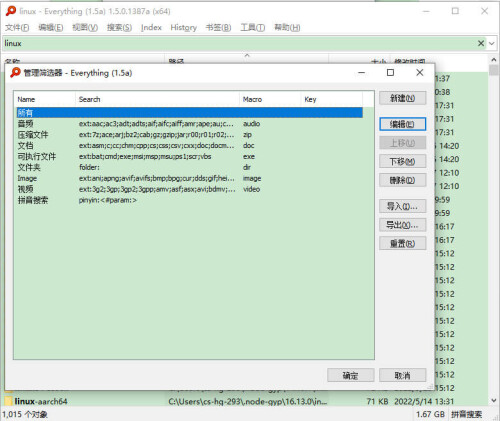Cancel dialog with 取消 button
The image size is (500, 421).
(402, 375)
